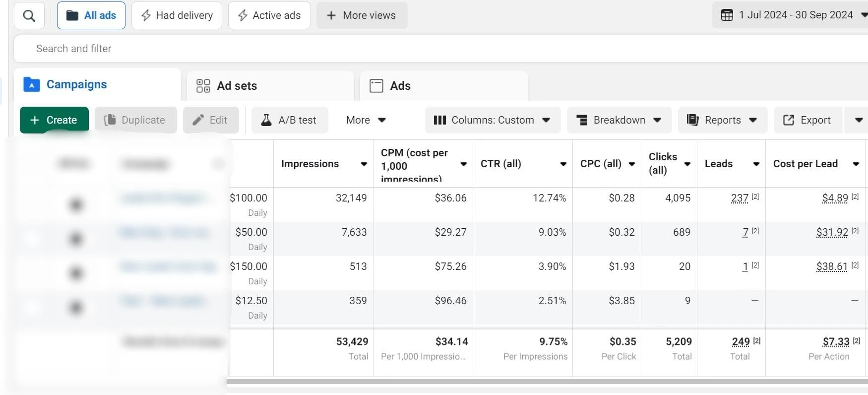Click the Duplicate button
This screenshot has height=395, width=868.
tap(135, 120)
